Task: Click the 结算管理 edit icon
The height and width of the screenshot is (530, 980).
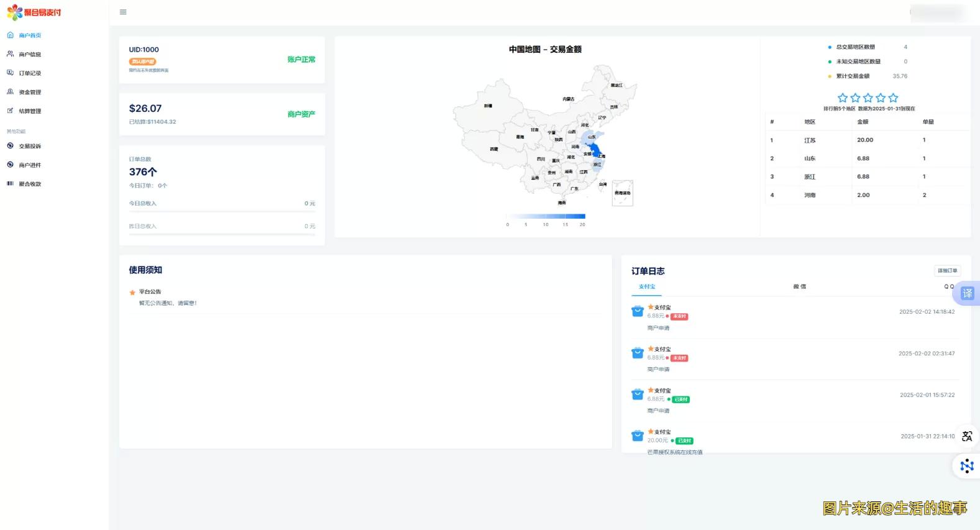Action: [x=10, y=111]
